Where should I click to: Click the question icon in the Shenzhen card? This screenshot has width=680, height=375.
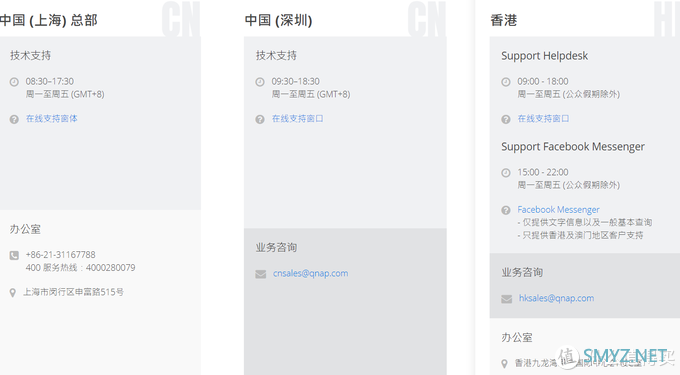pos(260,119)
